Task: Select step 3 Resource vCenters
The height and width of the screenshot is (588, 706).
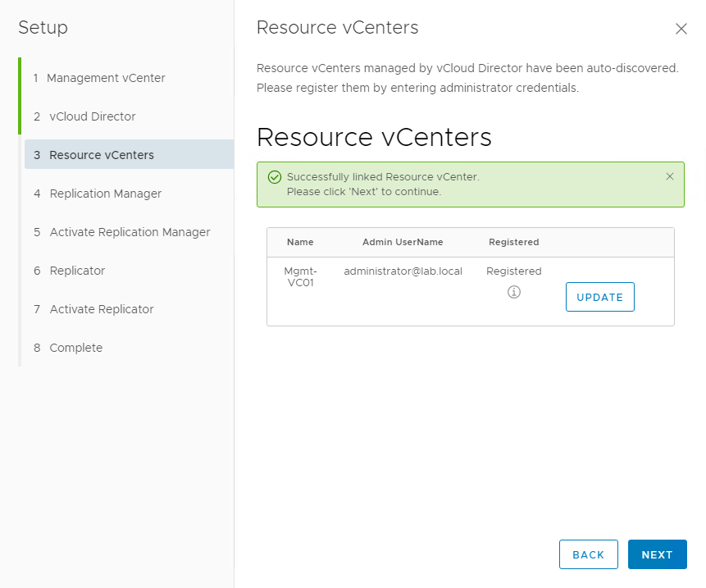Action: pos(101,155)
